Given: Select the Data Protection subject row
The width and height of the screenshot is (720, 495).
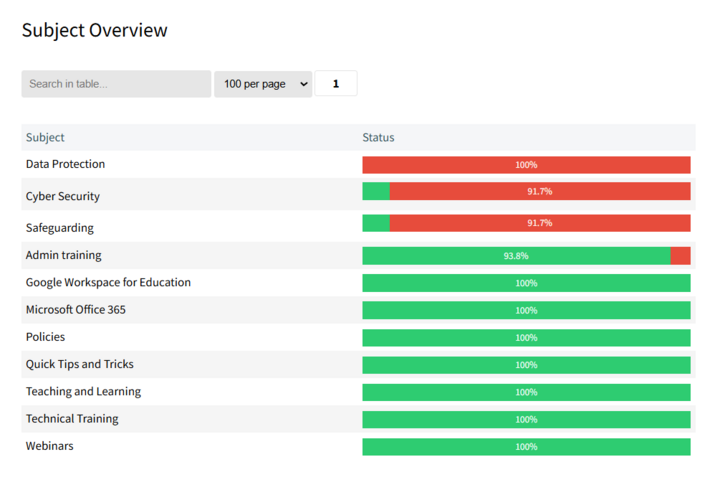Looking at the screenshot, I should pos(65,164).
